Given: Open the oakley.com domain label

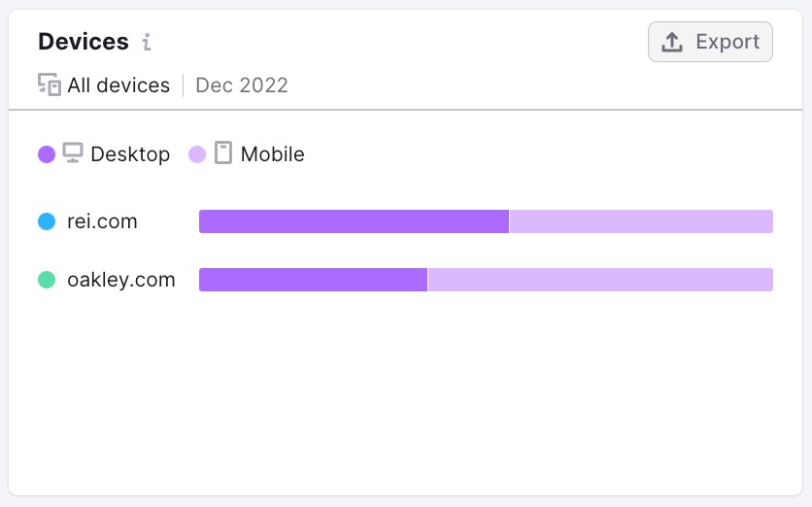Looking at the screenshot, I should click(x=121, y=280).
